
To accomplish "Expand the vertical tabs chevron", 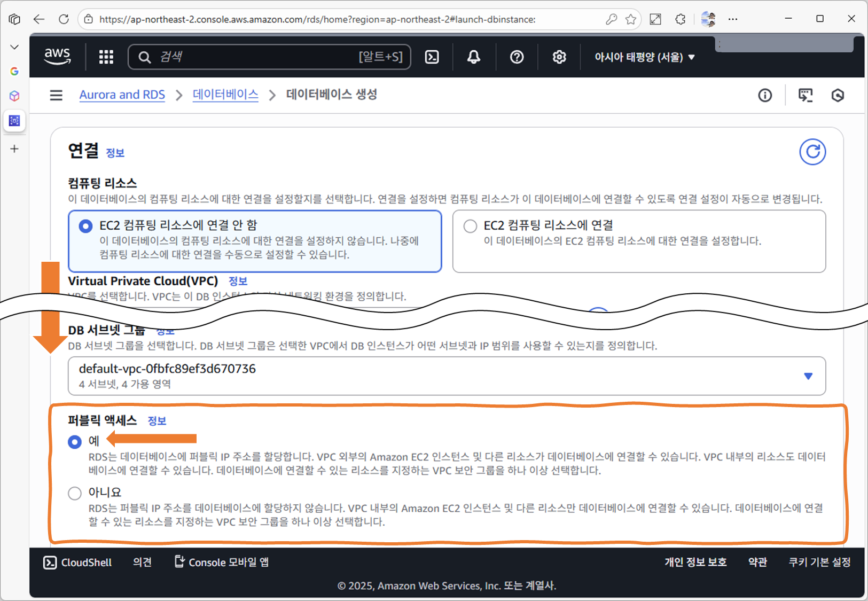I will coord(14,47).
